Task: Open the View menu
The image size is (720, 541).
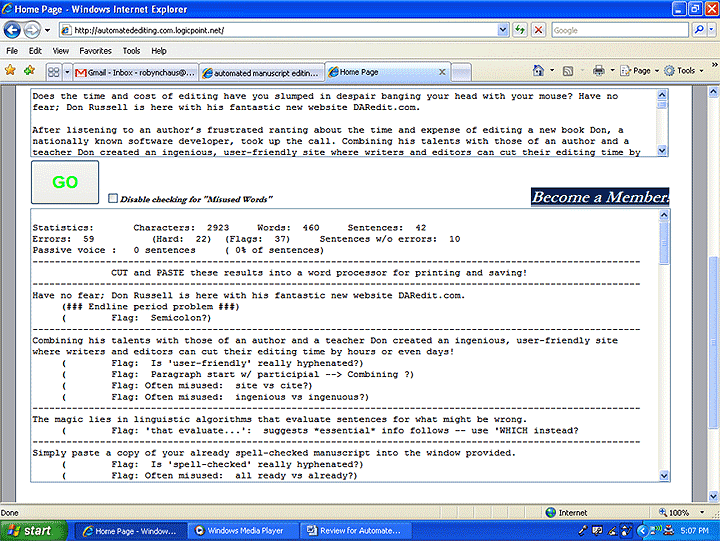Action: pyautogui.click(x=61, y=51)
